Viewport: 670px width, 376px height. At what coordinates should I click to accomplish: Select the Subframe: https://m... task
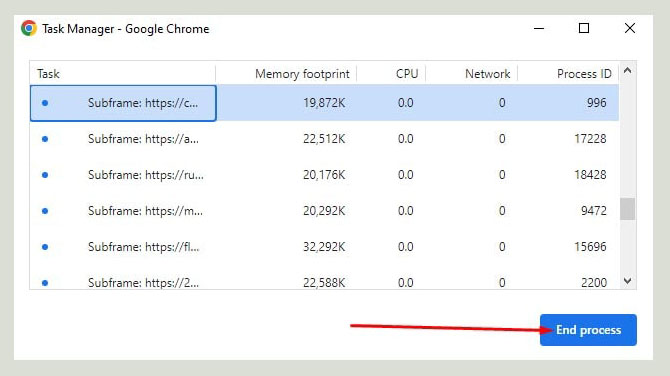(x=324, y=211)
